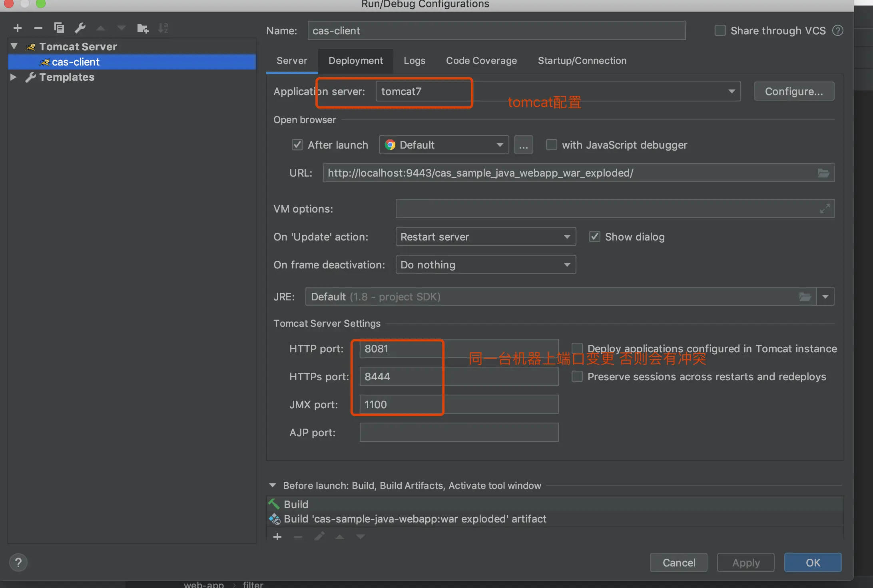Enable with JavaScript debugger checkbox

pyautogui.click(x=551, y=145)
